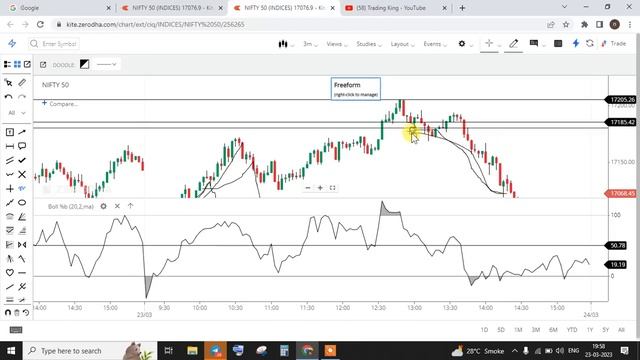
Task: Select the measure ruler tool
Action: (x=22, y=83)
